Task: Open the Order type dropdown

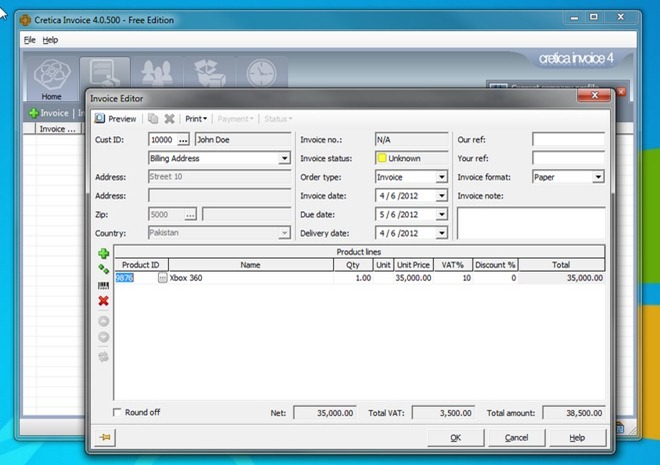Action: point(442,177)
